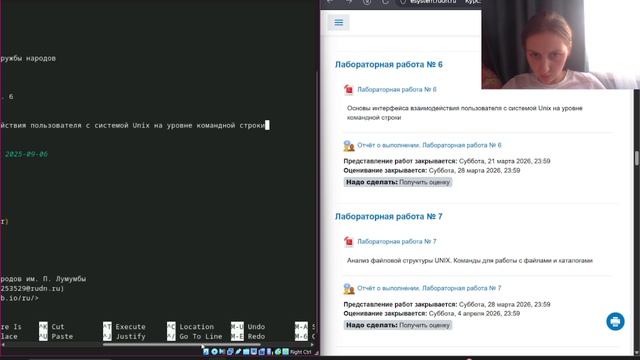Click nano ^T Execute shortcut
The width and height of the screenshot is (640, 360).
124,327
